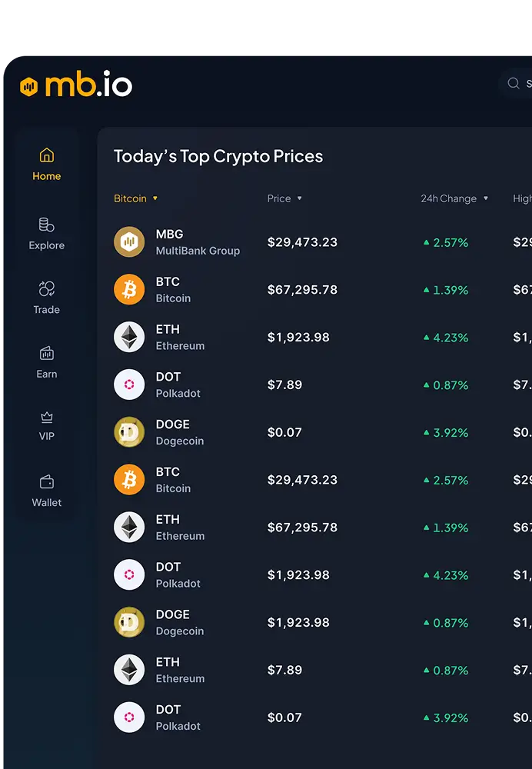The height and width of the screenshot is (769, 532).
Task: Click the Polkadot $1,923.98 price
Action: pyautogui.click(x=298, y=574)
